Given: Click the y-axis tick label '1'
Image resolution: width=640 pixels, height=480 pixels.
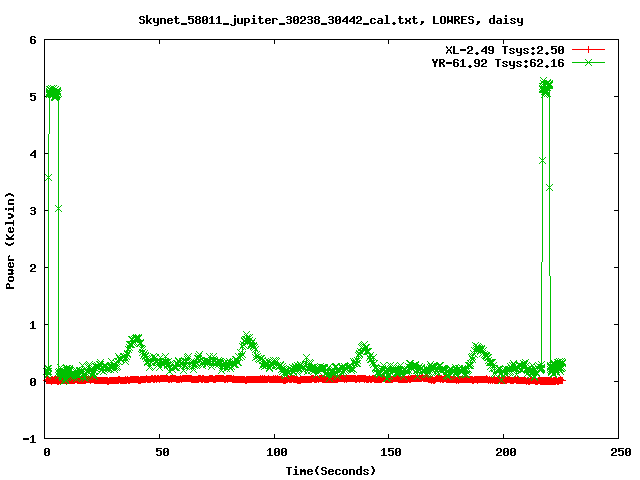Looking at the screenshot, I should click(33, 325).
